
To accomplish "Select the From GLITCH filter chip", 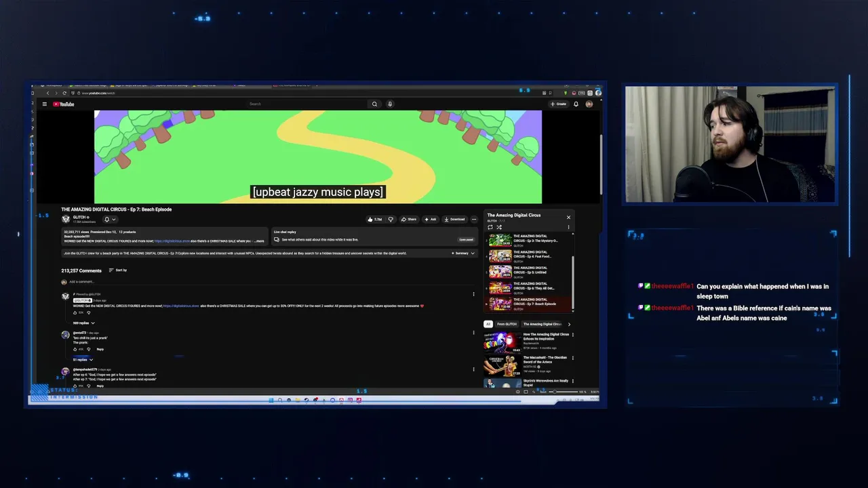I will click(x=507, y=324).
